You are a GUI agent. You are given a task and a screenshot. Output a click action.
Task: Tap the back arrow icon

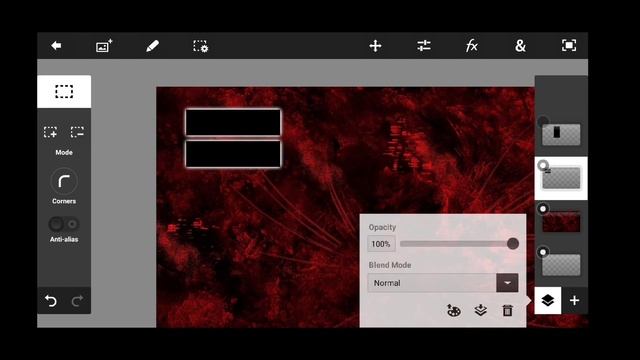(56, 46)
